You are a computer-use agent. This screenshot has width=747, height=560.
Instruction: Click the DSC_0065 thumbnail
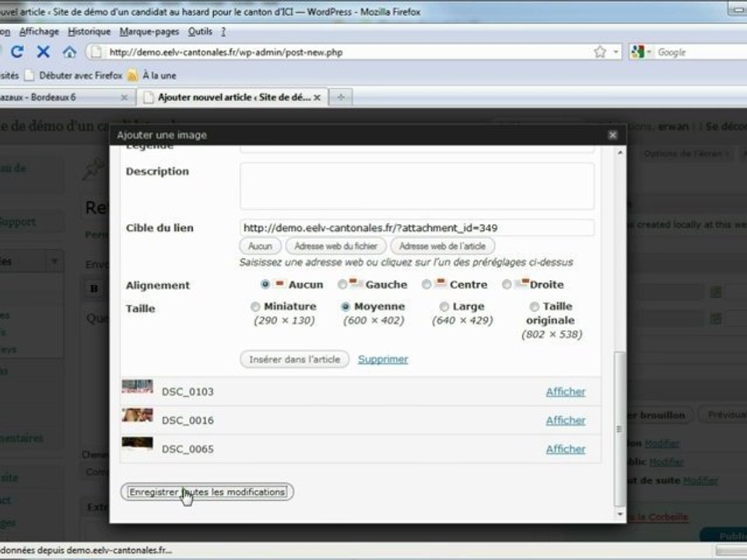click(137, 443)
